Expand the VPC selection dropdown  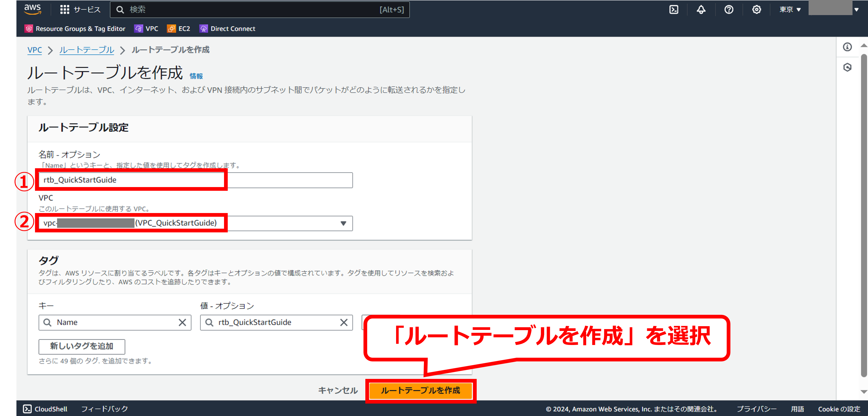point(343,223)
